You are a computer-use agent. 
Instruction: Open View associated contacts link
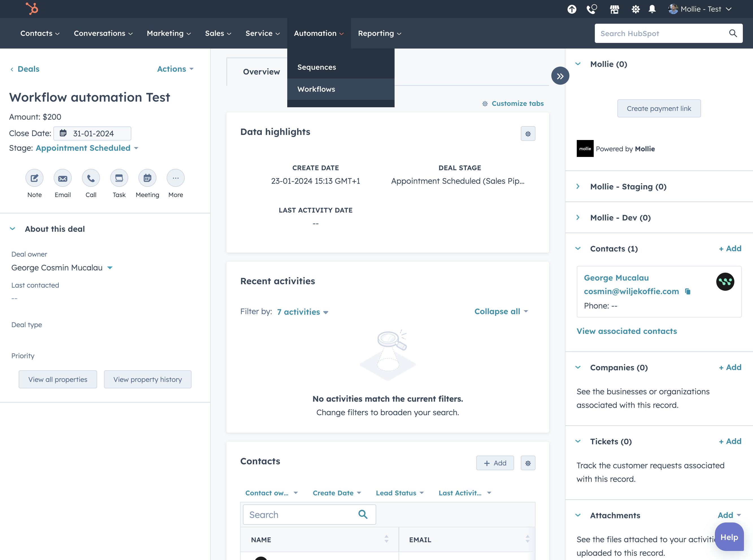[x=626, y=331]
